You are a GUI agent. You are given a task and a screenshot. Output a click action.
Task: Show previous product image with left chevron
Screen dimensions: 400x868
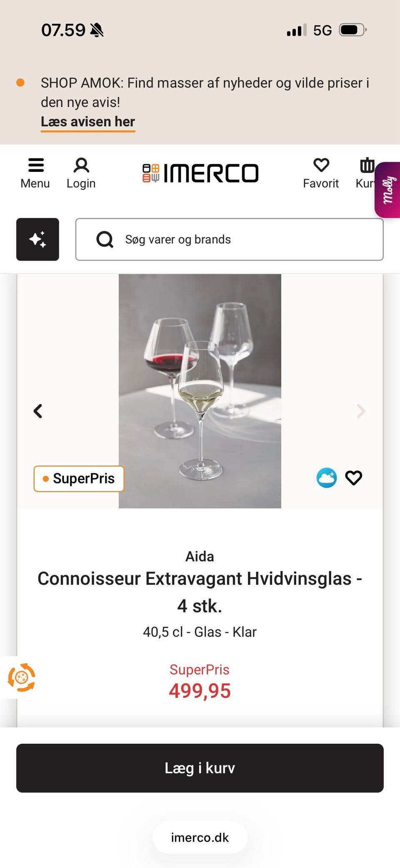click(38, 411)
